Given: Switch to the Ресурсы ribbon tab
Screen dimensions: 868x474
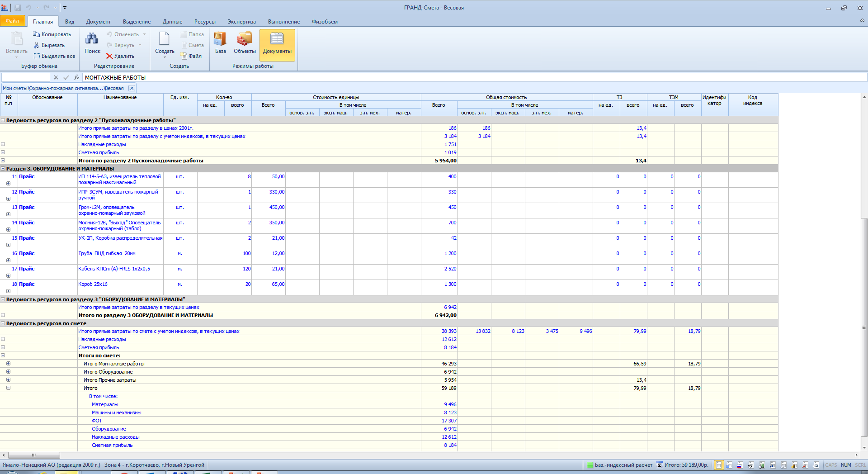Looking at the screenshot, I should (x=205, y=22).
